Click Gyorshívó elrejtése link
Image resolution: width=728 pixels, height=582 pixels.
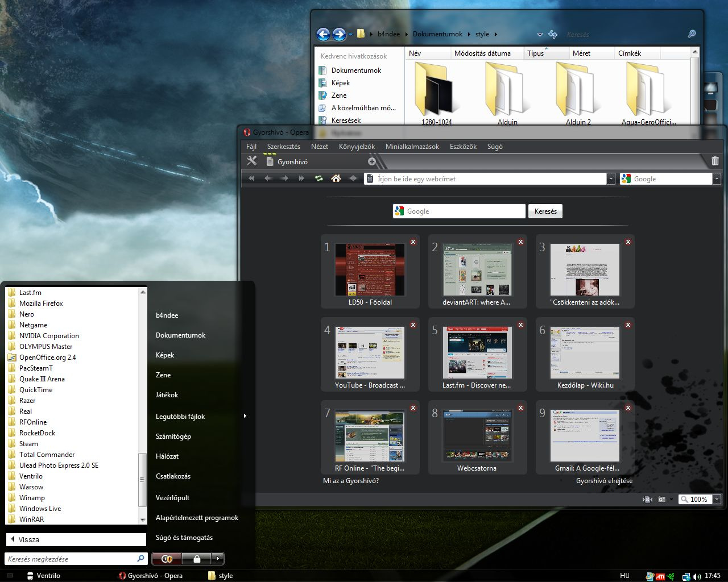tap(604, 481)
